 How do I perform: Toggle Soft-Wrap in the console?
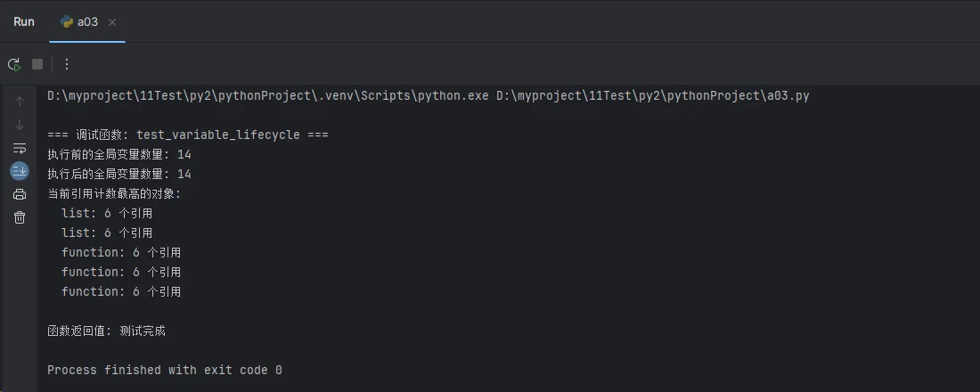point(20,148)
